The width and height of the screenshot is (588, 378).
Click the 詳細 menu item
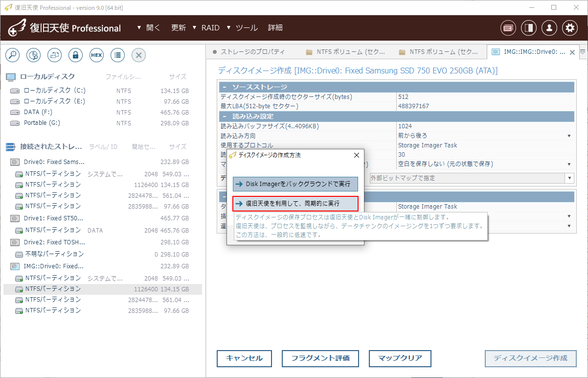click(x=275, y=28)
